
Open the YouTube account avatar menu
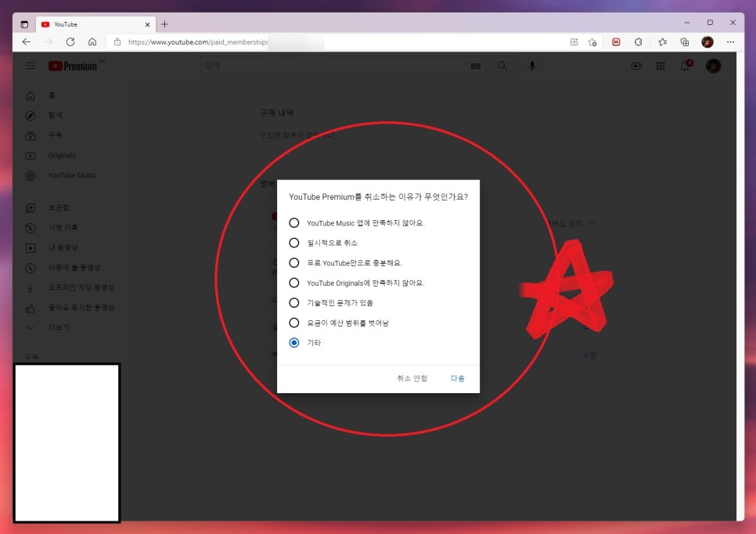[x=713, y=66]
